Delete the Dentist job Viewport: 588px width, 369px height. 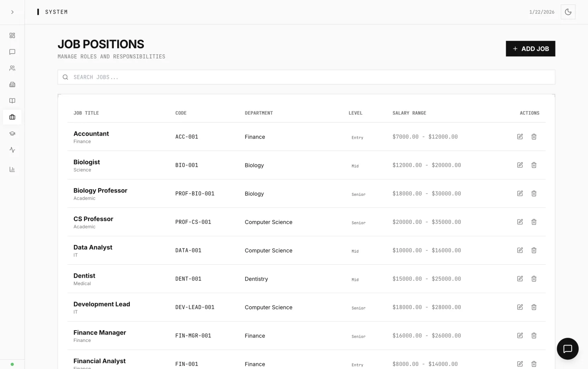[x=534, y=279]
